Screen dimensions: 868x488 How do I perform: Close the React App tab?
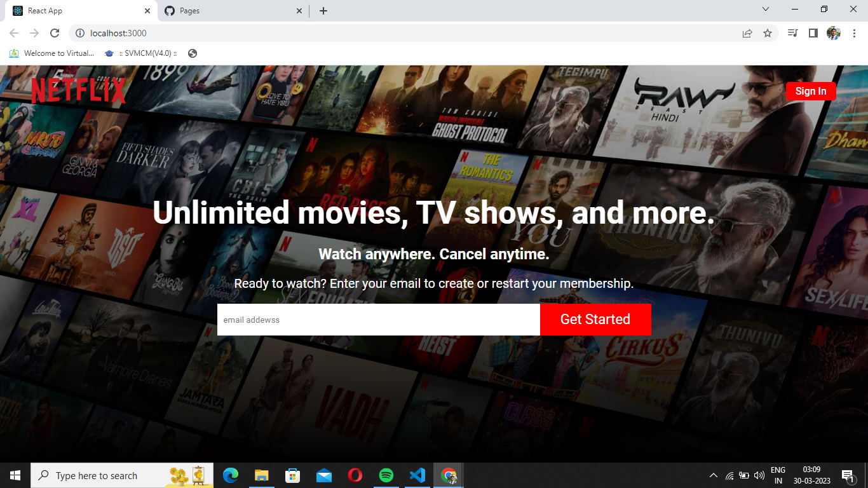pos(147,11)
